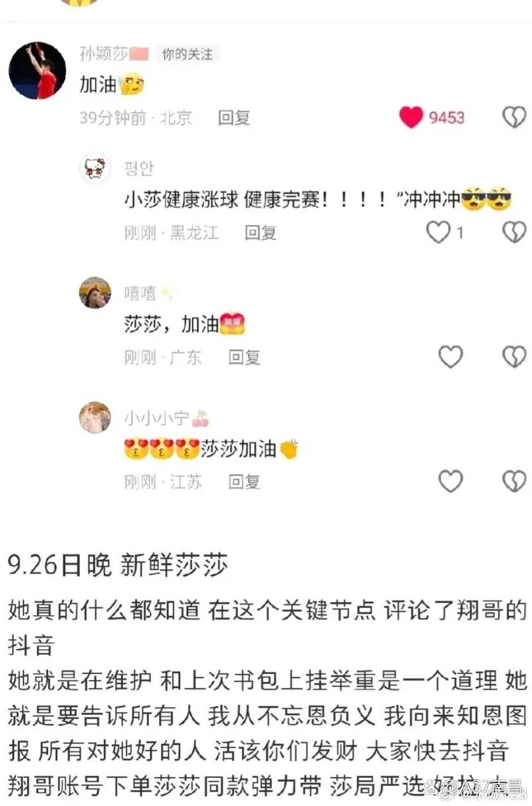
Task: Reply to 孙颖莎's 加油 comment
Action: (234, 118)
